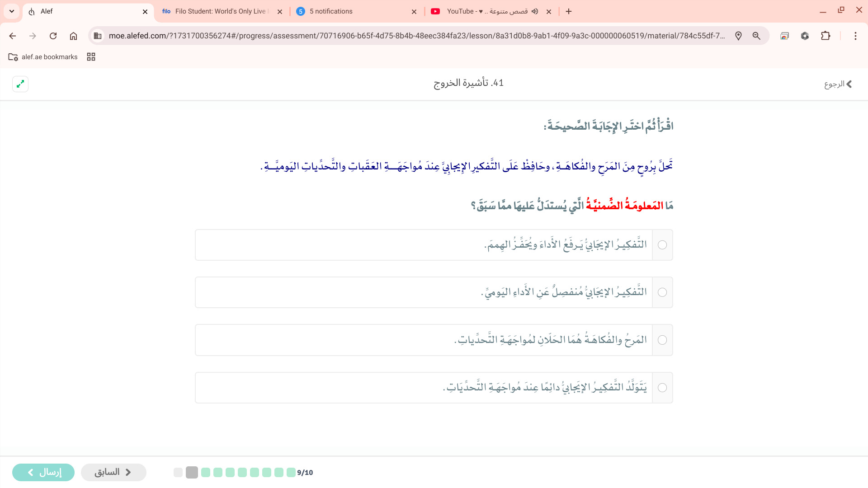Open Chrome's three-dot menu
This screenshot has height=488, width=868.
click(856, 36)
